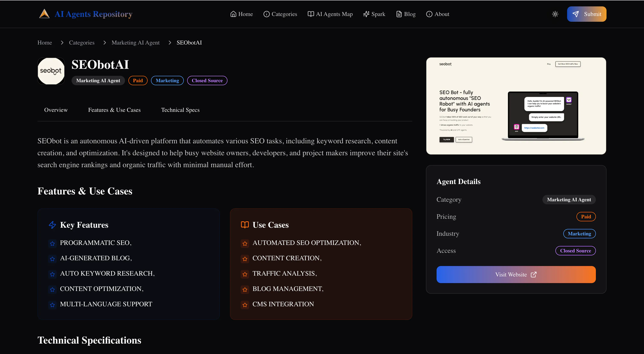
Task: Click the Marketing AI Agent breadcrumb
Action: click(x=135, y=43)
